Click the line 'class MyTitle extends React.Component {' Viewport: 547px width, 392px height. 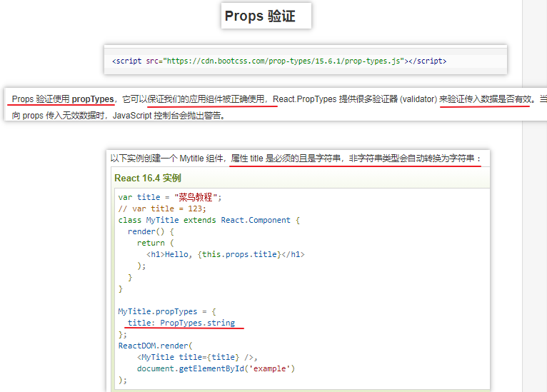click(x=209, y=220)
